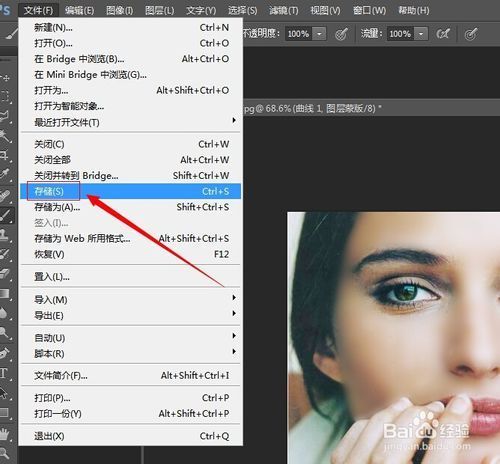
Task: Click the Brush tool preset icon in options bar
Action: tap(12, 34)
